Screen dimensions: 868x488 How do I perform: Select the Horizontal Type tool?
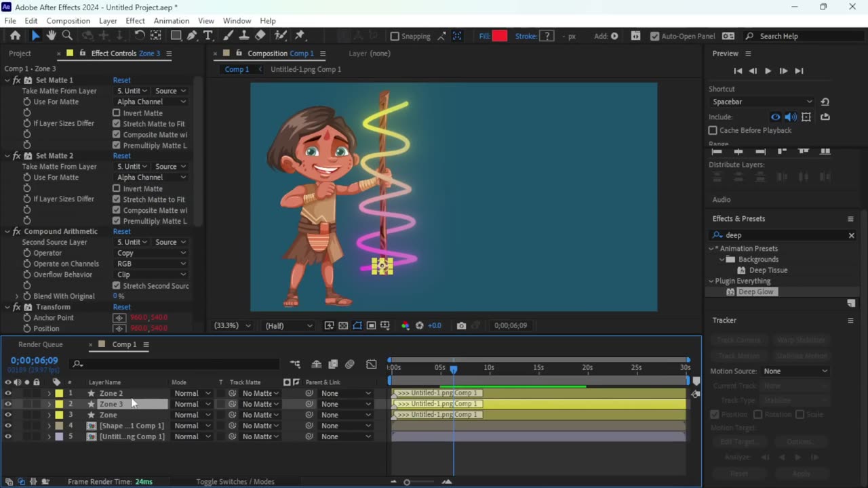(208, 36)
